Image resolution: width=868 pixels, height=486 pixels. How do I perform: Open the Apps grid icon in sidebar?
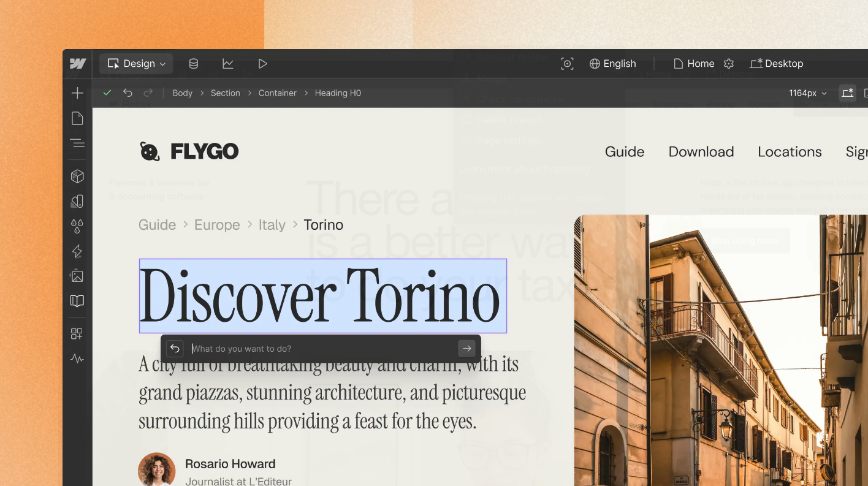77,334
